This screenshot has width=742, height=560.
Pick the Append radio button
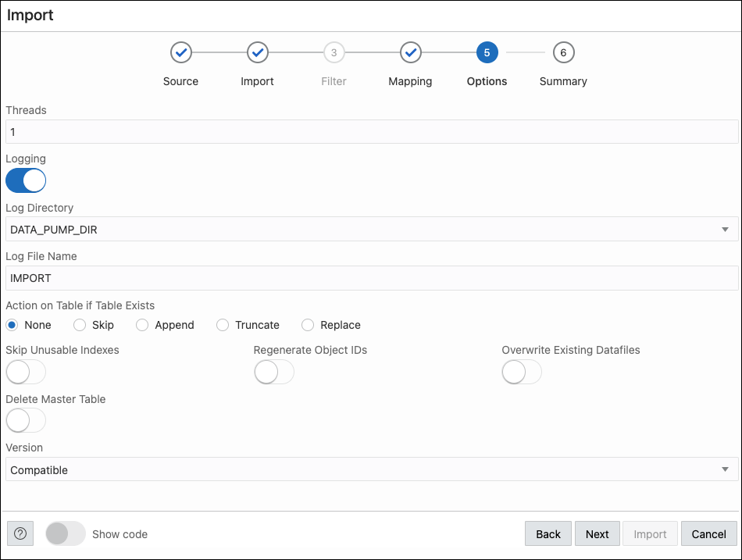tap(141, 325)
